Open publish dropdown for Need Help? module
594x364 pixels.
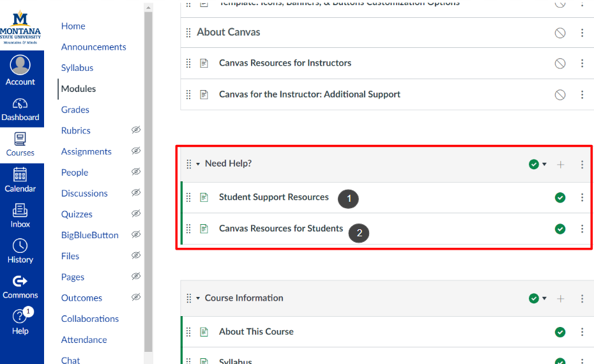[538, 164]
